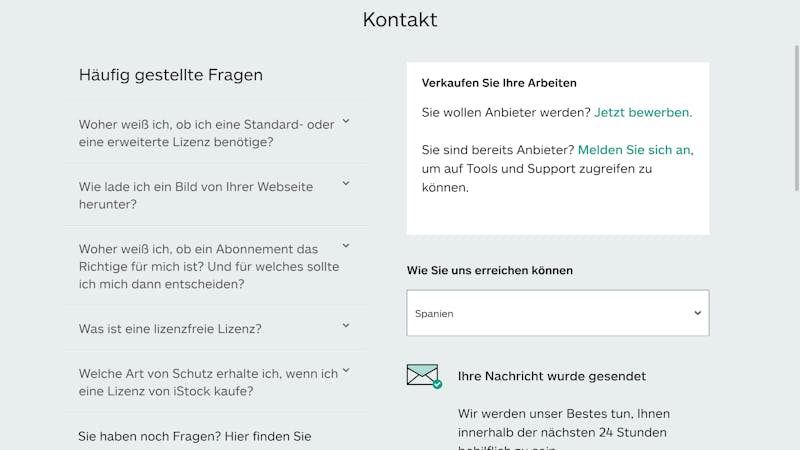This screenshot has width=800, height=450.
Task: Click the Häufig gestellte Fragen heading
Action: click(x=171, y=75)
